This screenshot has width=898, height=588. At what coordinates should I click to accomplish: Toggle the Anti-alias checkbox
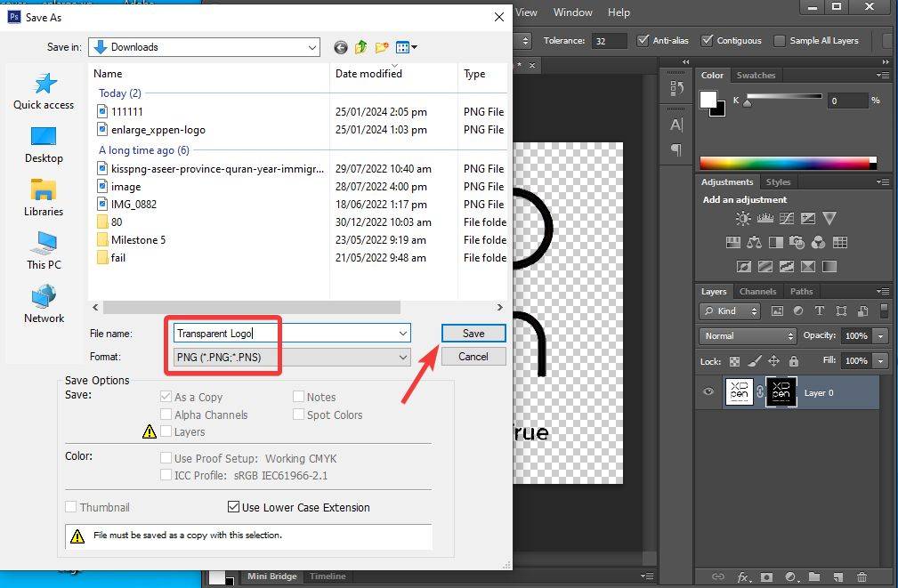(x=644, y=41)
